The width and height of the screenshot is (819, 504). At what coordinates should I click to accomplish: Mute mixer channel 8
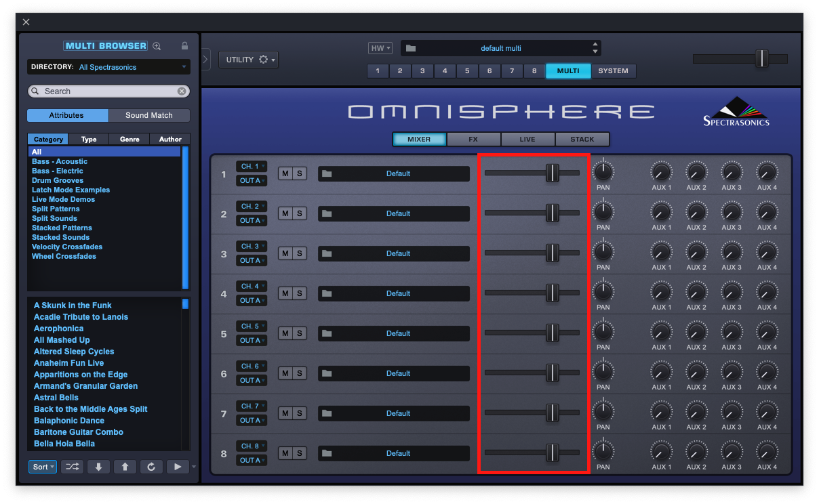click(285, 453)
